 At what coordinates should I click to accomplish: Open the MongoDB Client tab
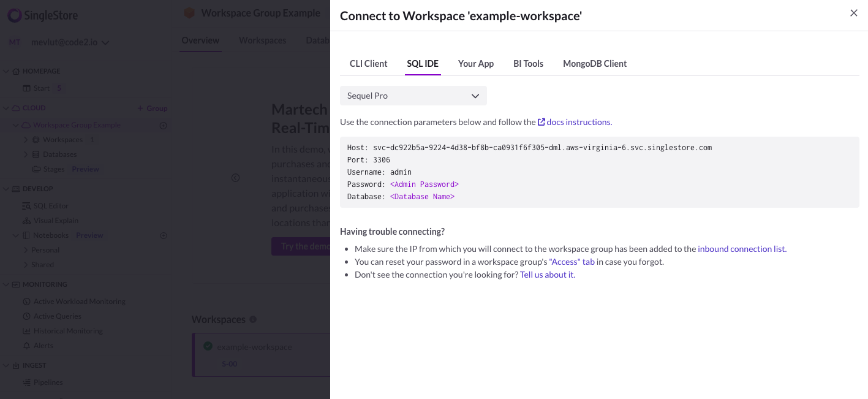[595, 64]
